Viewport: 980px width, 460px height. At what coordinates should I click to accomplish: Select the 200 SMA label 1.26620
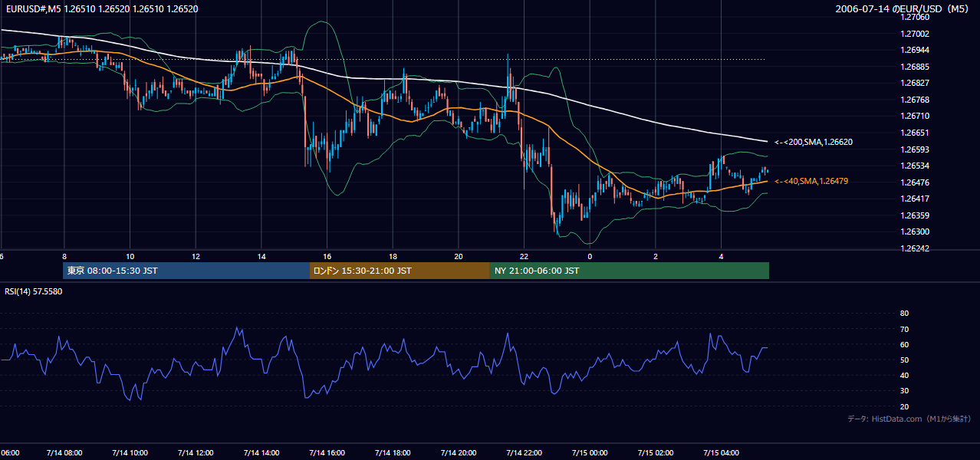pos(814,142)
